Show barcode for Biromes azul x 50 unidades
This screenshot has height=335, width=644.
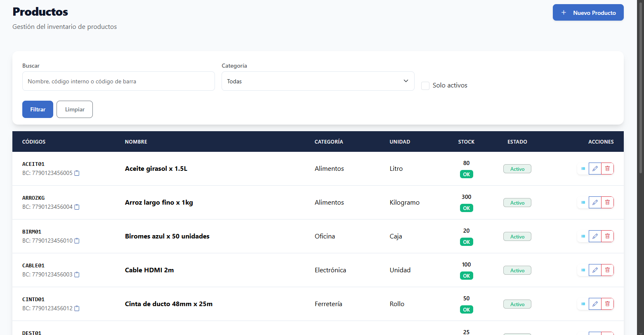(583, 236)
